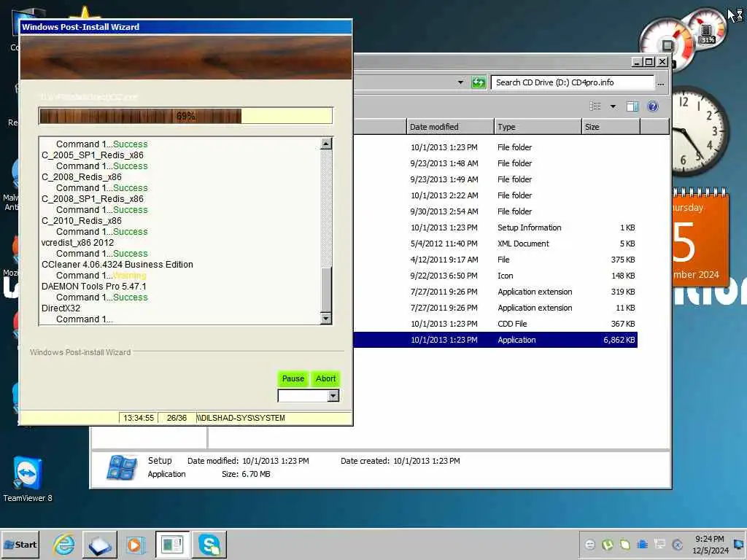
Task: Click the Search CD Drive (D:) input field
Action: (x=573, y=82)
